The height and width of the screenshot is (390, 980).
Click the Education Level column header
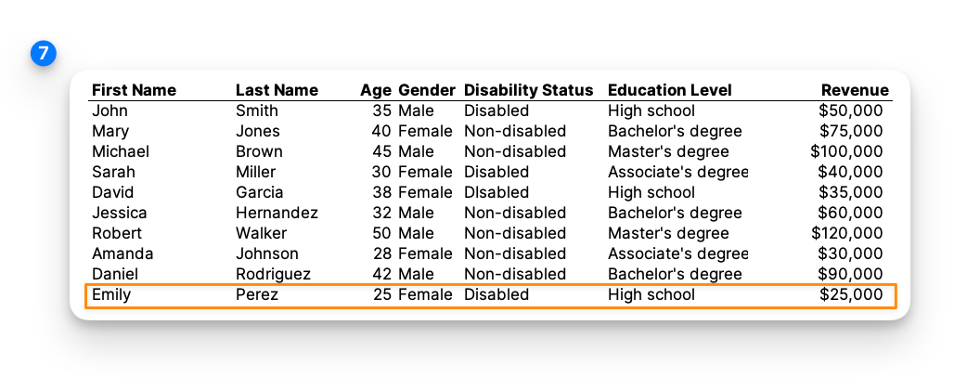point(669,90)
